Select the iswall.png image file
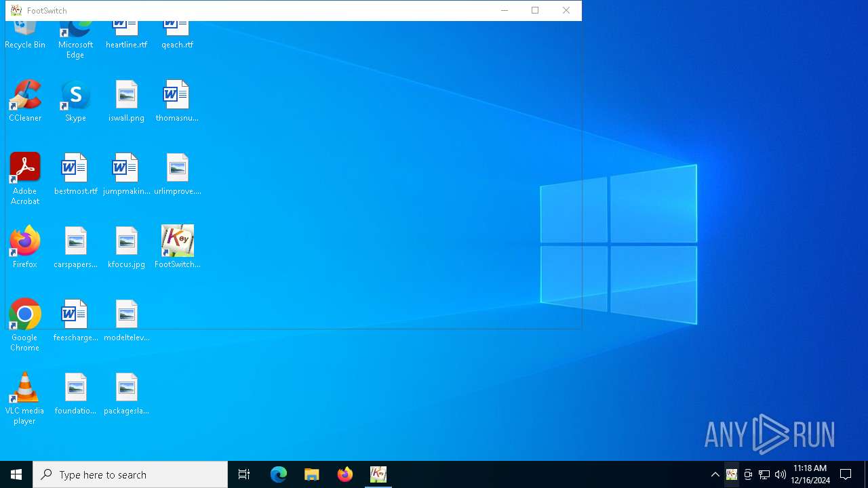Image resolution: width=868 pixels, height=488 pixels. 126,101
